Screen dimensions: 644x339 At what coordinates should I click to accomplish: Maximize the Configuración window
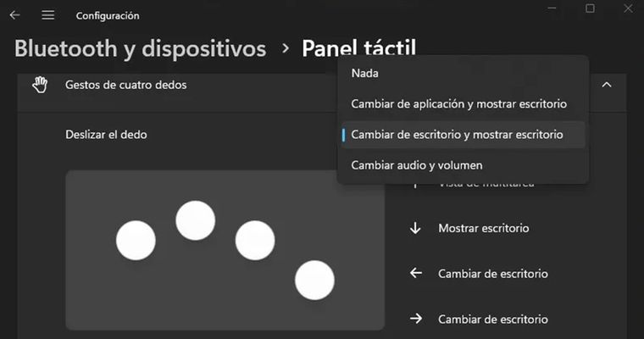590,8
